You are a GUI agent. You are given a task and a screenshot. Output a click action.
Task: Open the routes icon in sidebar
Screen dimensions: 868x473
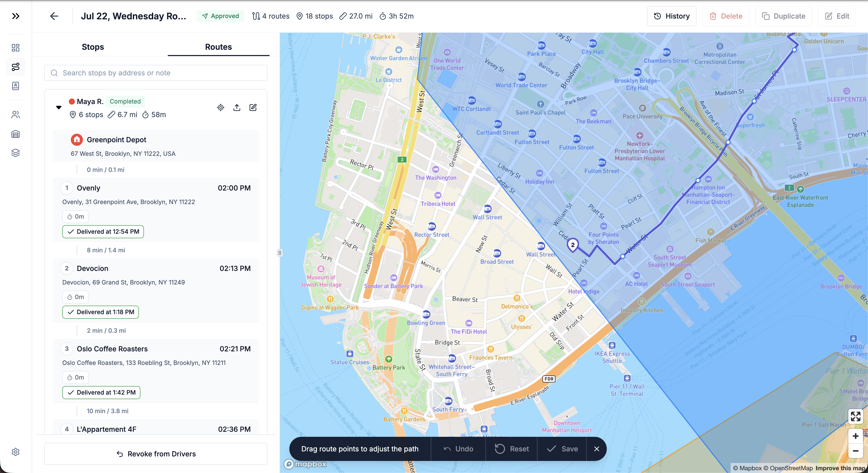(x=16, y=67)
